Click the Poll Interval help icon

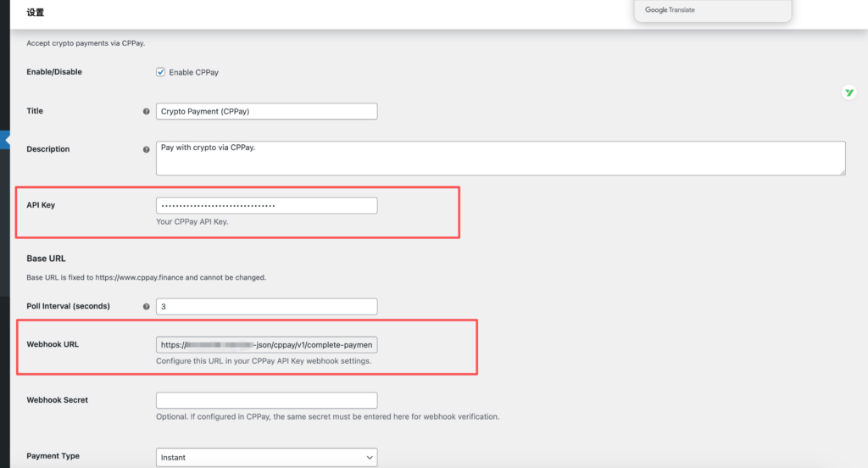tap(147, 307)
